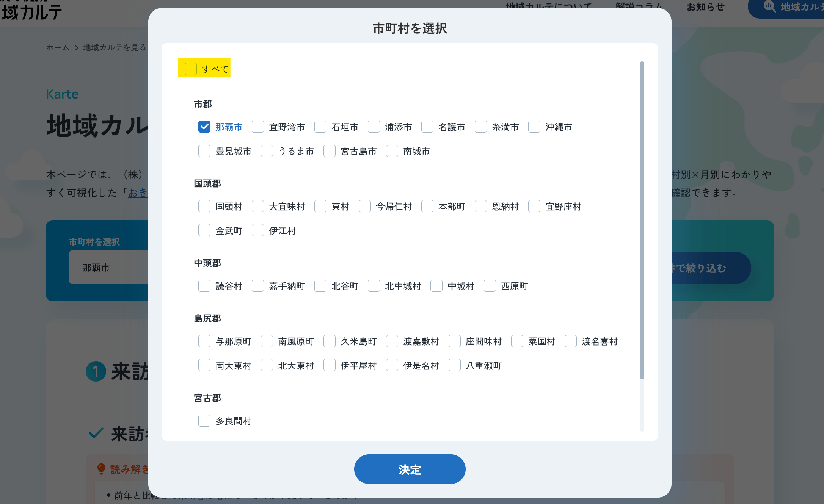Click the checkmark icon next to 来訪
824x504 pixels.
point(96,433)
